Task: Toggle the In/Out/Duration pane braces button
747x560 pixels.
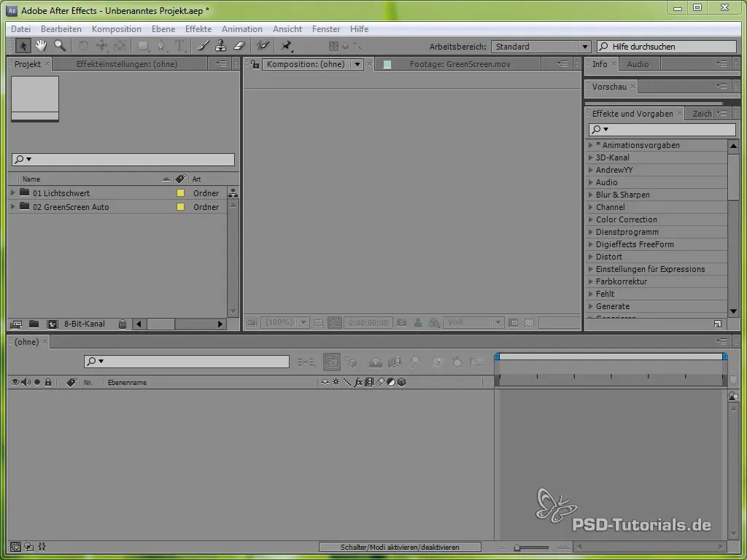Action: (42, 547)
